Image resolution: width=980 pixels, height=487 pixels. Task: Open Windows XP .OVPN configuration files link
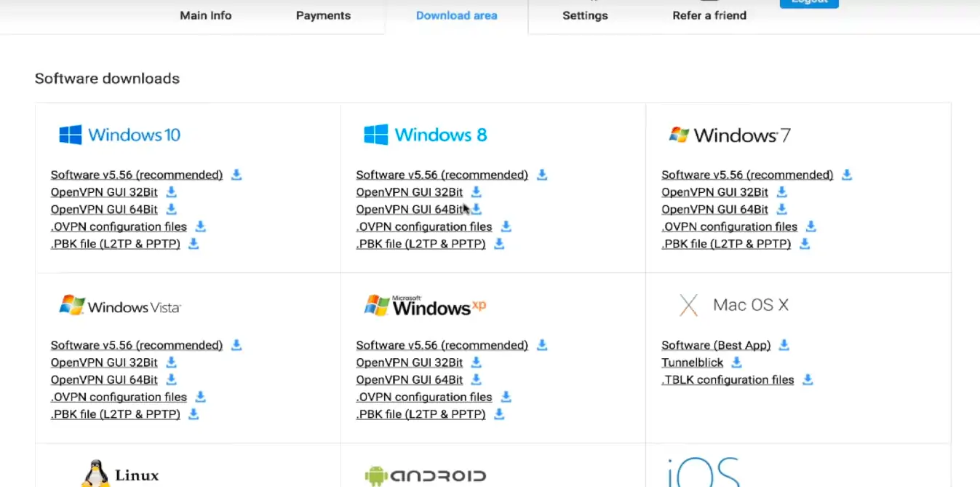(424, 397)
